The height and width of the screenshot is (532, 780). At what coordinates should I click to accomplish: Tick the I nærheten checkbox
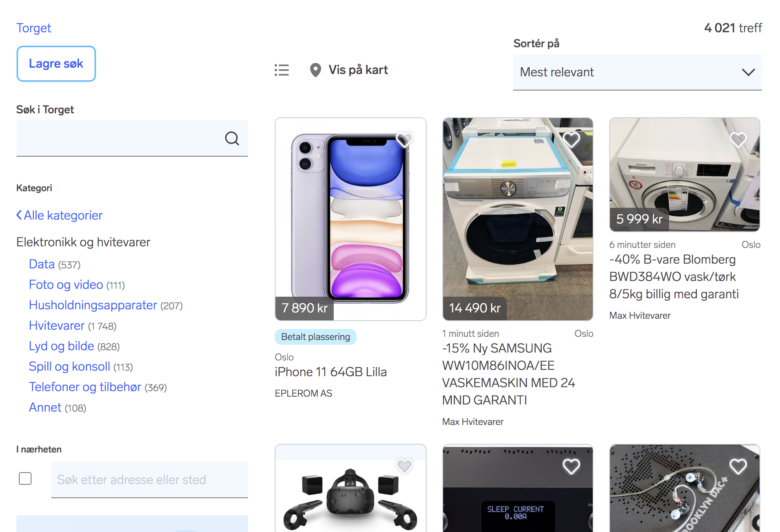(25, 479)
